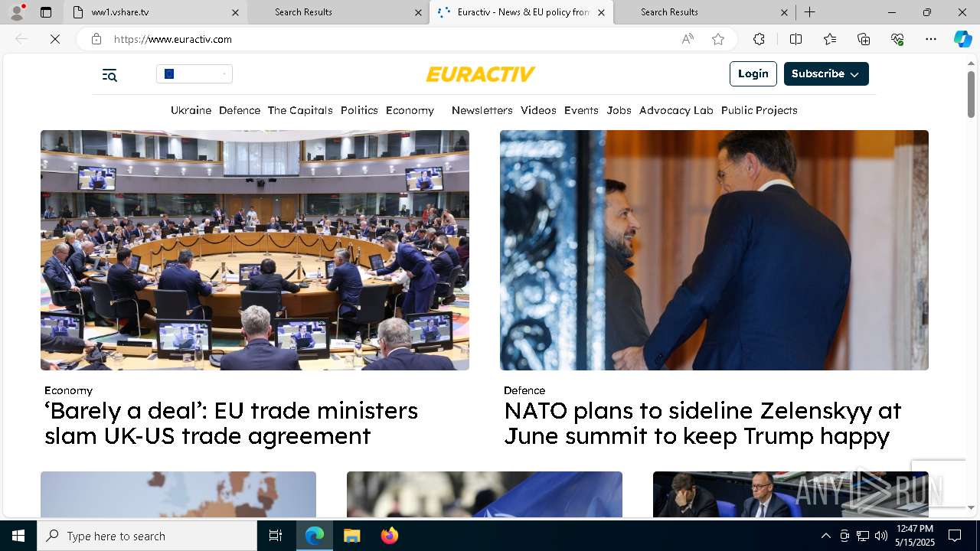Open Euractiv menu search icon

click(109, 74)
